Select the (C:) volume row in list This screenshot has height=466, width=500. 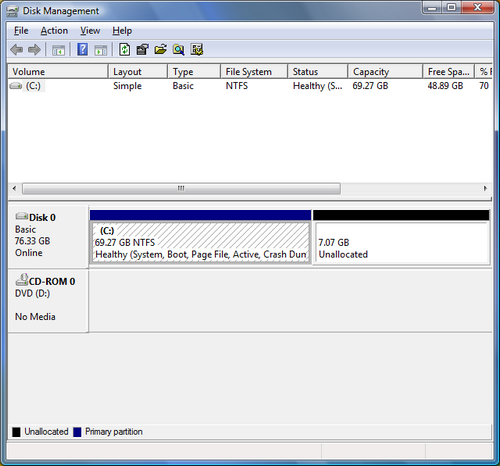coord(250,86)
